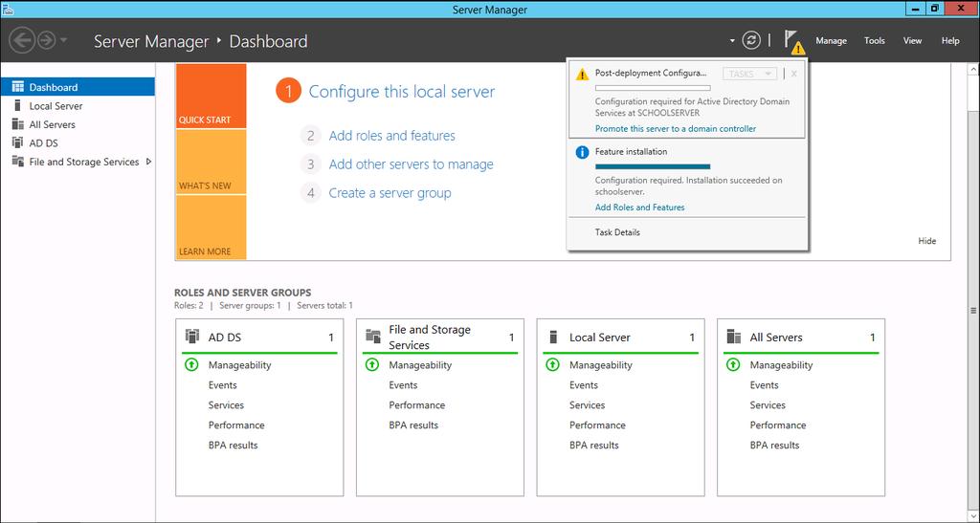Image resolution: width=980 pixels, height=523 pixels.
Task: Click Manageability icon in All Servers tile
Action: coord(733,364)
